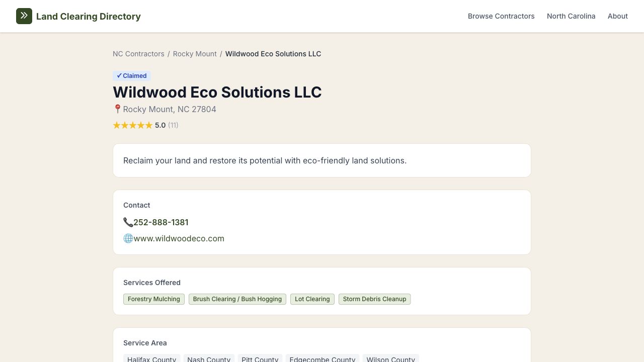Click the five-star rating icons

tap(133, 125)
